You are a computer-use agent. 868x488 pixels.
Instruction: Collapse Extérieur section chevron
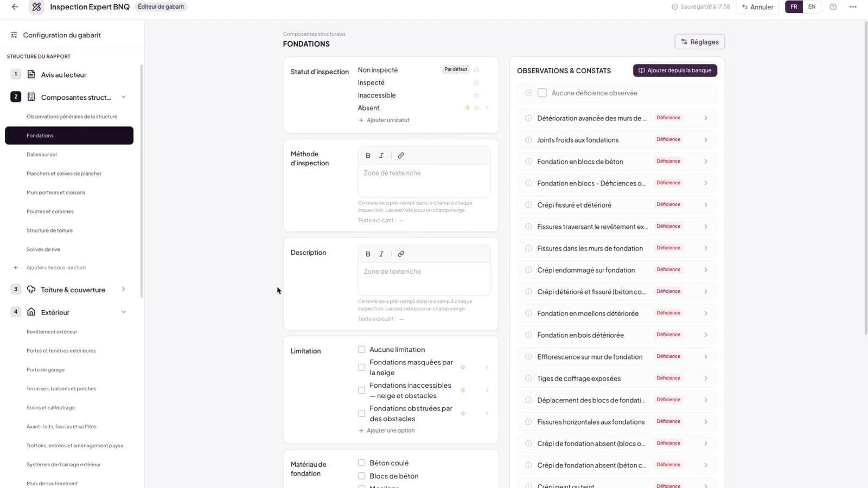pos(124,312)
